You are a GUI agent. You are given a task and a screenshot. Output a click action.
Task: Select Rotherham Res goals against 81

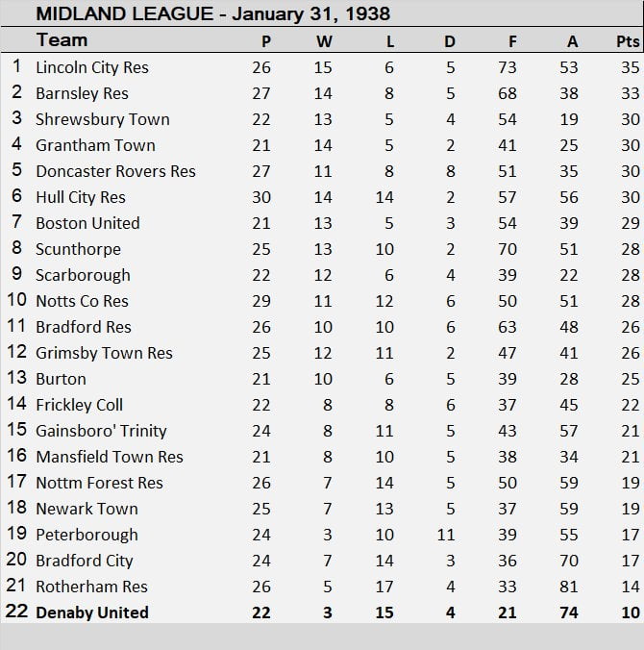pyautogui.click(x=573, y=587)
